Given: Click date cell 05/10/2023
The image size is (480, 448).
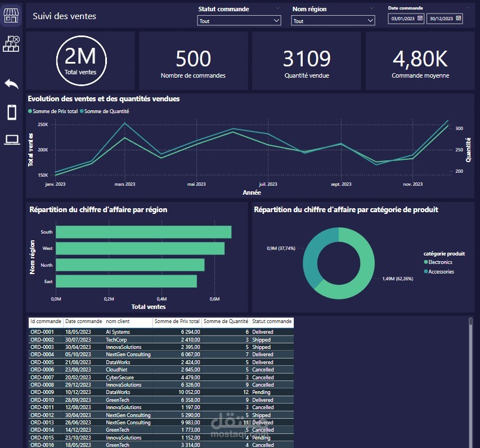Looking at the screenshot, I should pyautogui.click(x=78, y=355).
